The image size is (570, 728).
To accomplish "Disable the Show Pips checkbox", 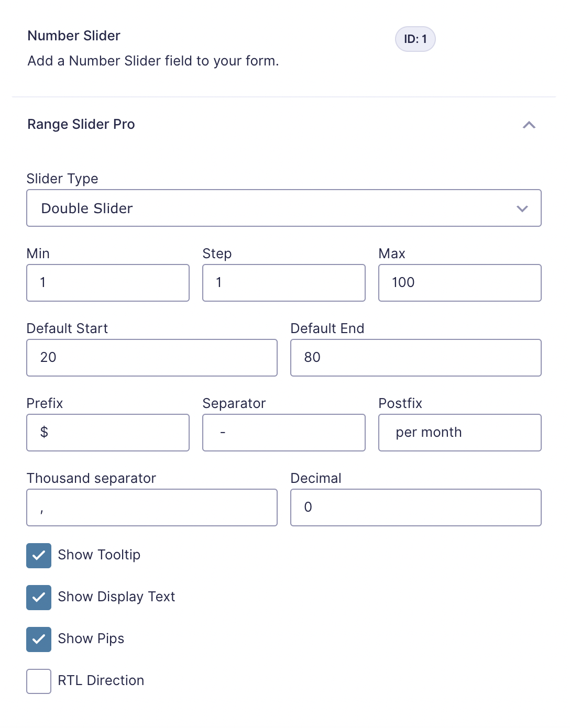I will tap(39, 639).
